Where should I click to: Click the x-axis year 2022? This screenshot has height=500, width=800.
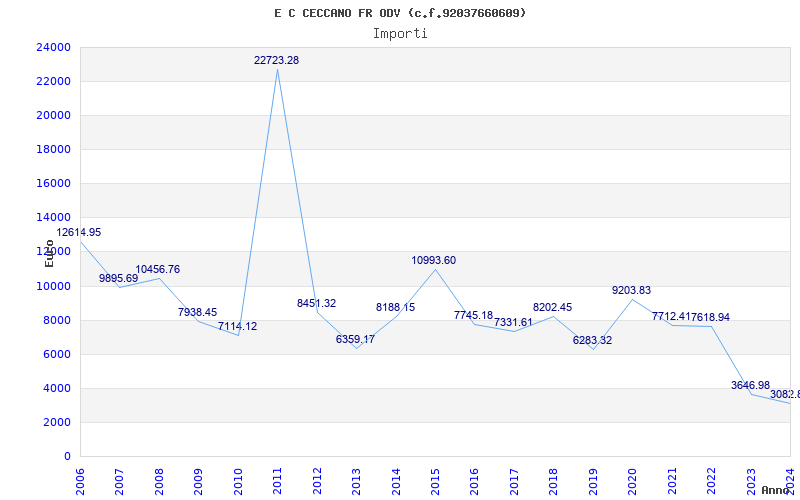tap(711, 481)
